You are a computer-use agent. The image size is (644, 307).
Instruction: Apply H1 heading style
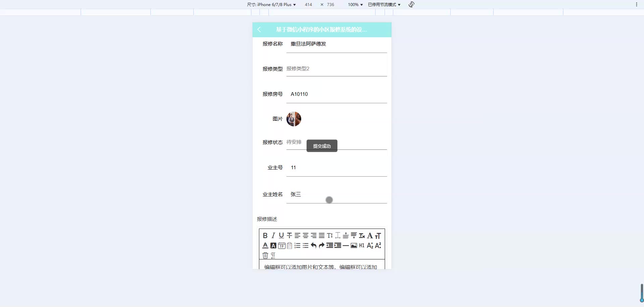362,246
